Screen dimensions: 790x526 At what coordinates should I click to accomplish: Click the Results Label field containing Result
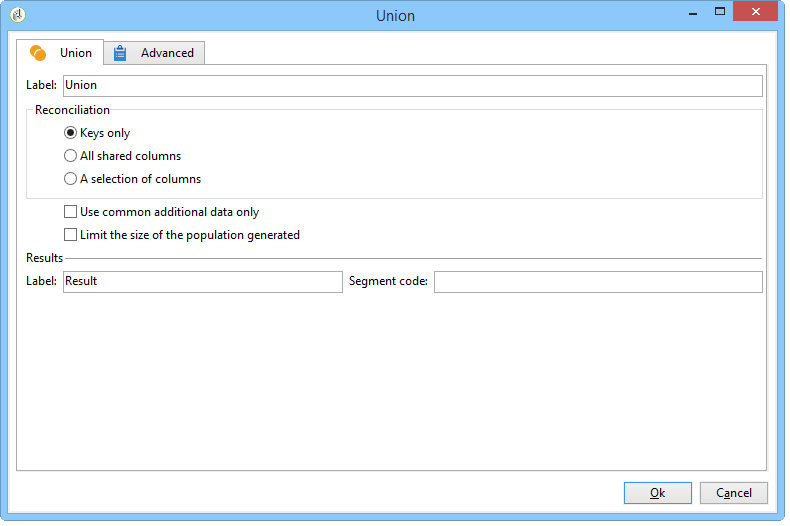203,282
